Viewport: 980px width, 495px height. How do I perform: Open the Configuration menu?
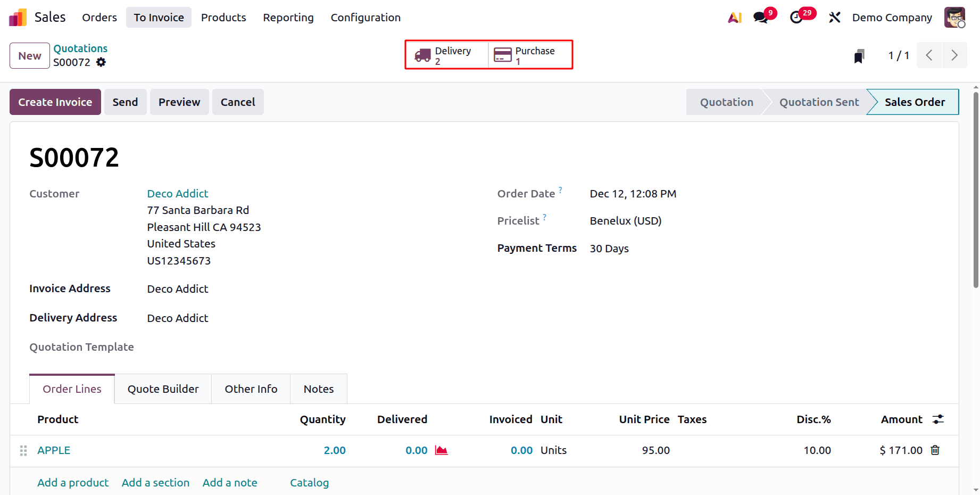[x=366, y=18]
